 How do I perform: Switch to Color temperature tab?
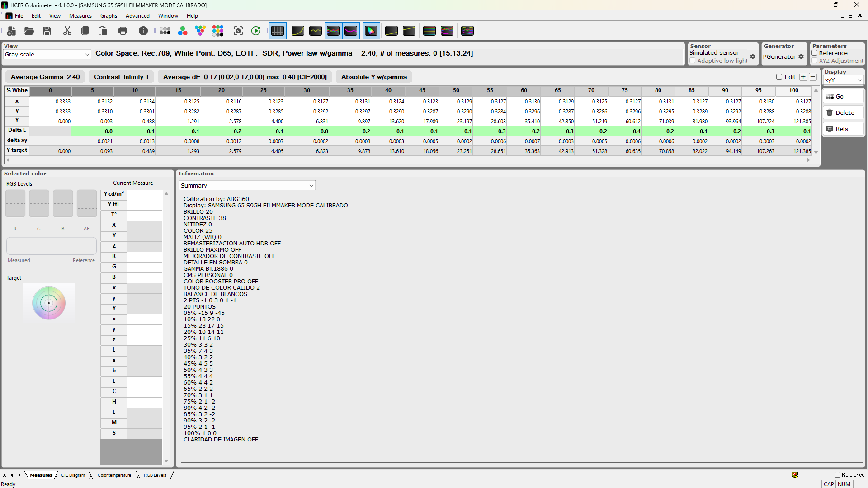pyautogui.click(x=114, y=475)
